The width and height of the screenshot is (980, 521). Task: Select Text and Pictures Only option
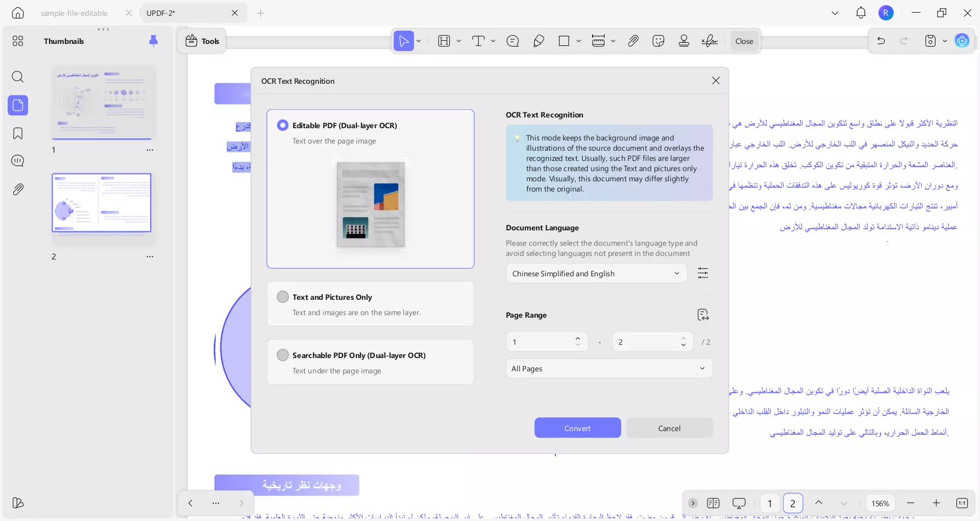click(x=371, y=304)
